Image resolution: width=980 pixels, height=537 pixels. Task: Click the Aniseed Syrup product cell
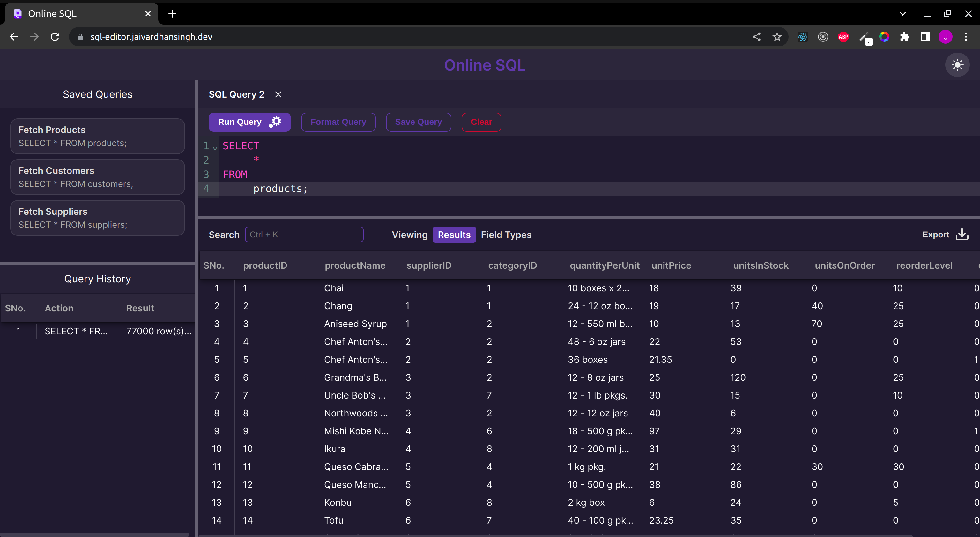[355, 324]
